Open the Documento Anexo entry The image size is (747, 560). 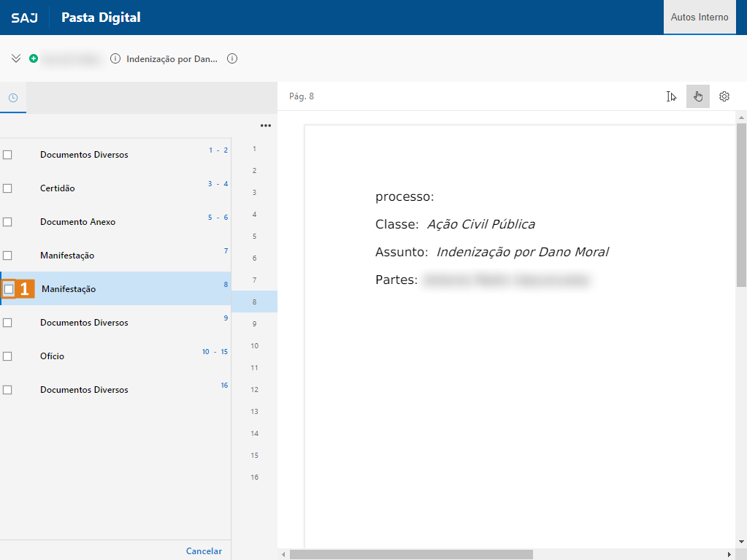click(115, 222)
